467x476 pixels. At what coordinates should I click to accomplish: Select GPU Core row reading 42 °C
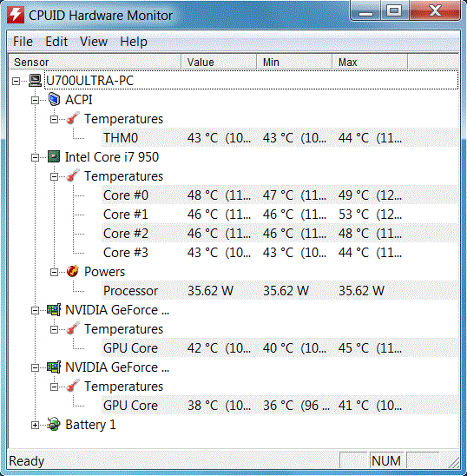[x=280, y=348]
